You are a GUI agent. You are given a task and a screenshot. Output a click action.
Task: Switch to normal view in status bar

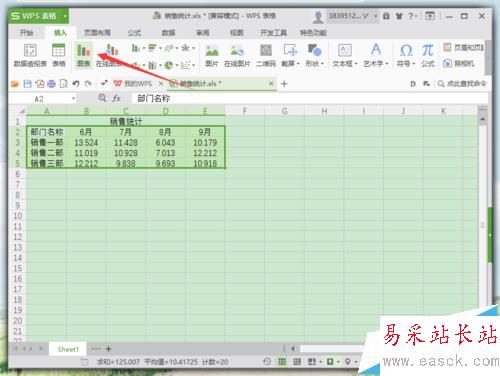click(x=282, y=362)
